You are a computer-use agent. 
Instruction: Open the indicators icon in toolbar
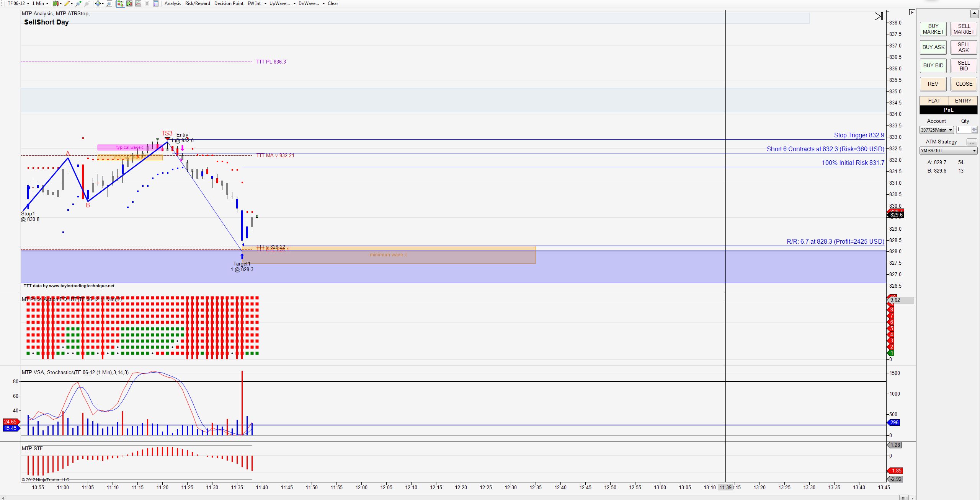(x=129, y=3)
